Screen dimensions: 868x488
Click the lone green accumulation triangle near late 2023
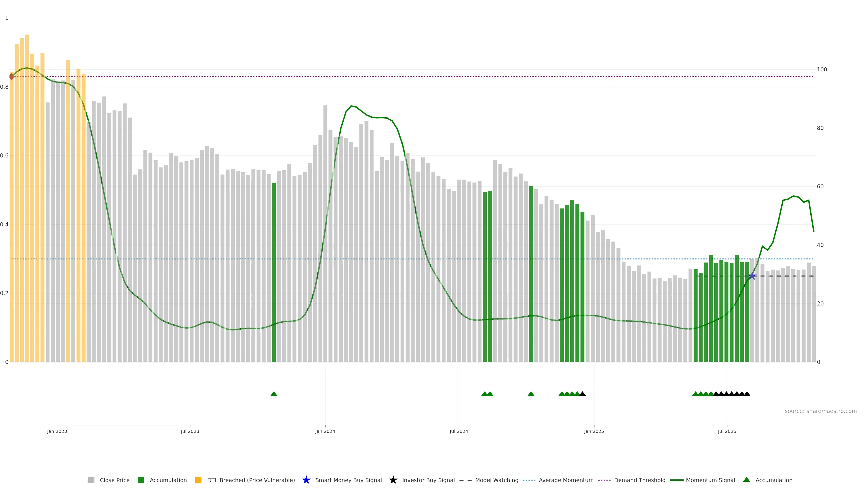tap(274, 394)
